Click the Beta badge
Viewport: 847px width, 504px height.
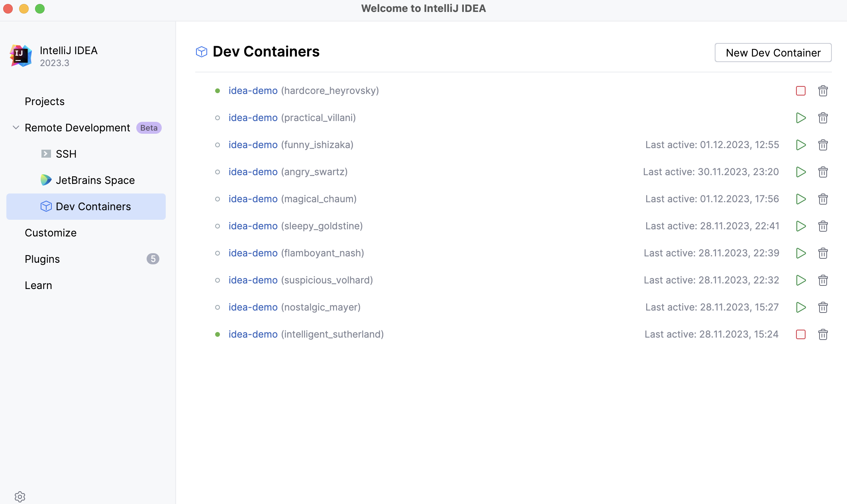(x=149, y=128)
